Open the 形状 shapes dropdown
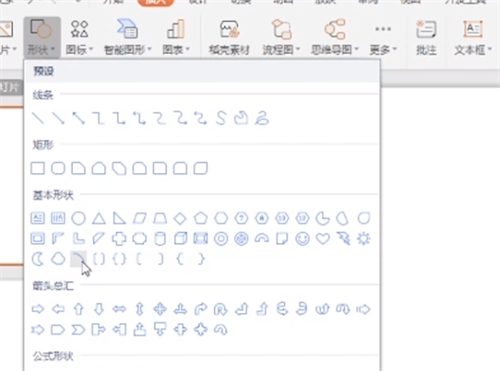The image size is (500, 371). pyautogui.click(x=42, y=37)
